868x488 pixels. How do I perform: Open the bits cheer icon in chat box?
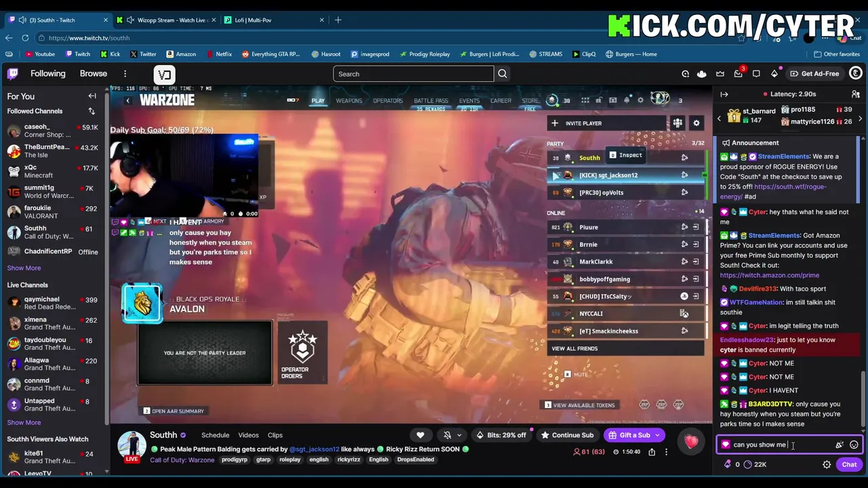coord(840,445)
